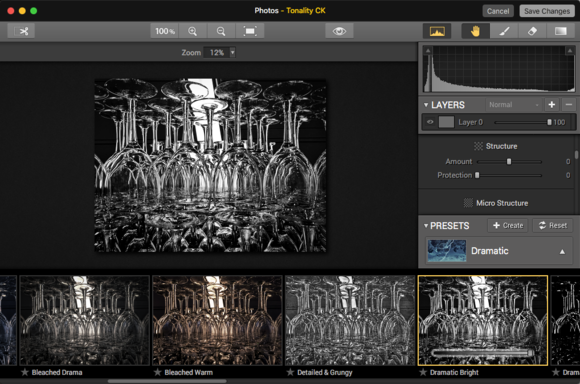This screenshot has height=384, width=580.
Task: Expand the Dramatic preset category arrow
Action: 562,252
